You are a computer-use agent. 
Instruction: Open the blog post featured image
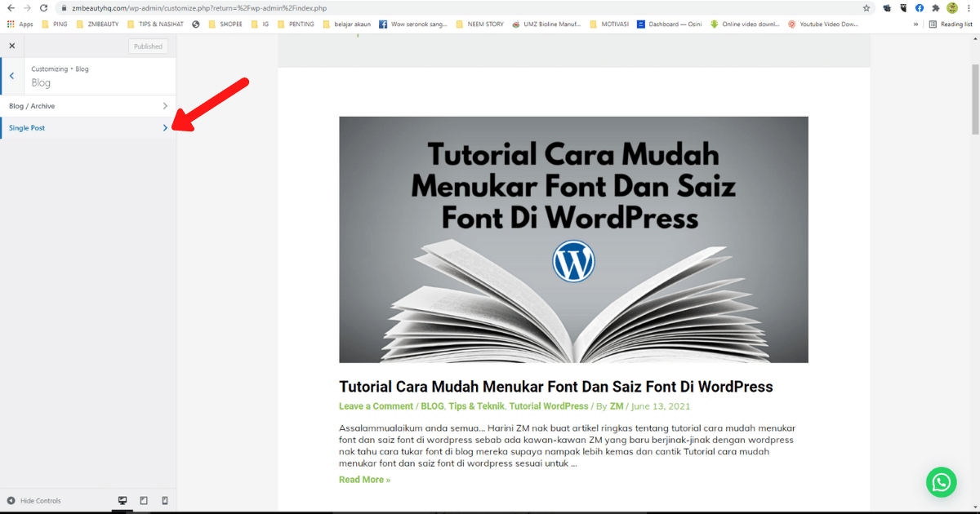click(573, 239)
